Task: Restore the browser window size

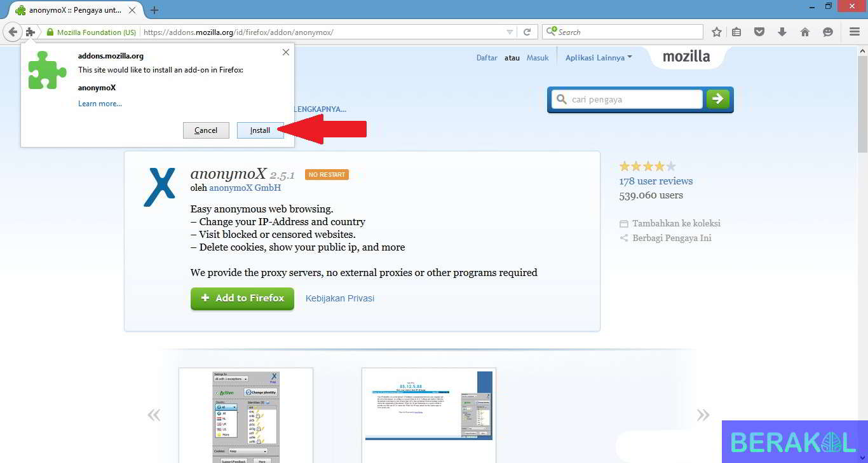Action: coord(829,6)
